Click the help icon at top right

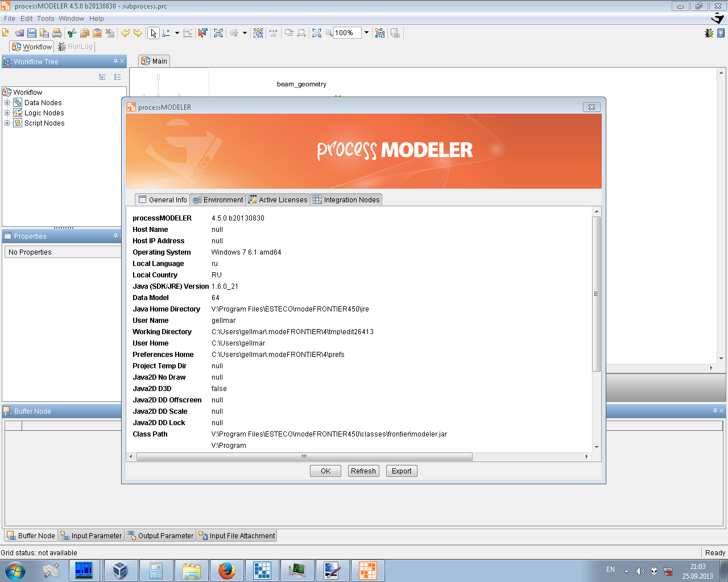click(x=721, y=33)
